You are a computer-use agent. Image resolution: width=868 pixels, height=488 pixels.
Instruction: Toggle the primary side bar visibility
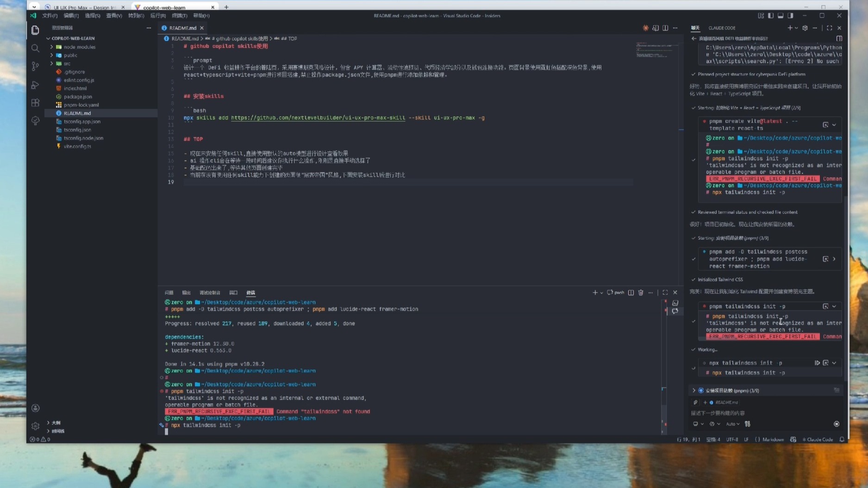click(x=771, y=15)
